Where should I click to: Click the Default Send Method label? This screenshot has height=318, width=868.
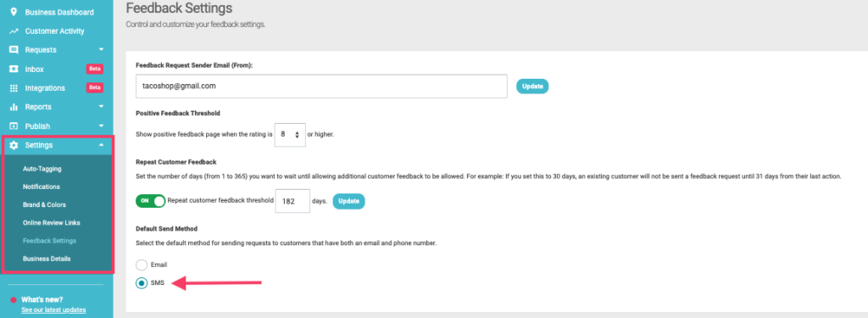167,229
